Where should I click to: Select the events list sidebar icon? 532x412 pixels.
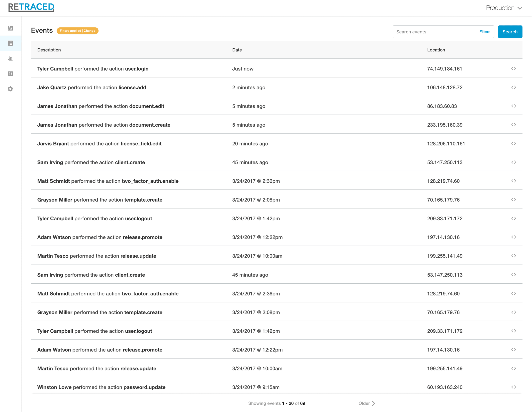coord(10,43)
